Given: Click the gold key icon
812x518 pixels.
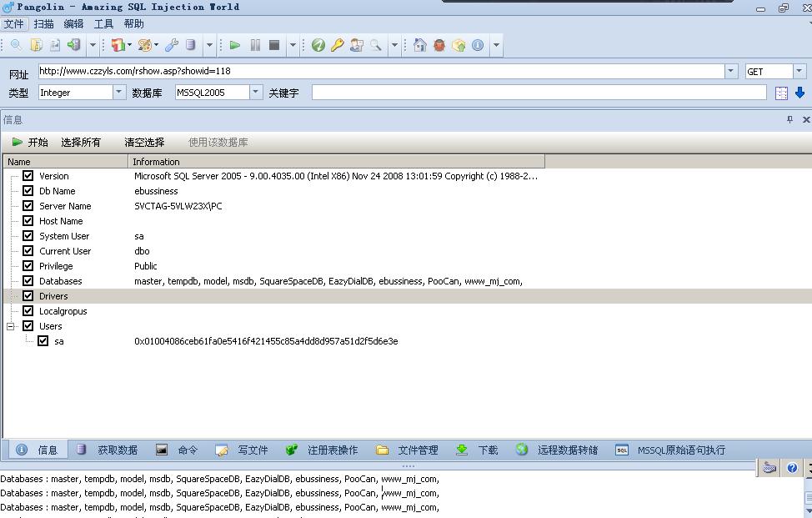Looking at the screenshot, I should coord(337,45).
